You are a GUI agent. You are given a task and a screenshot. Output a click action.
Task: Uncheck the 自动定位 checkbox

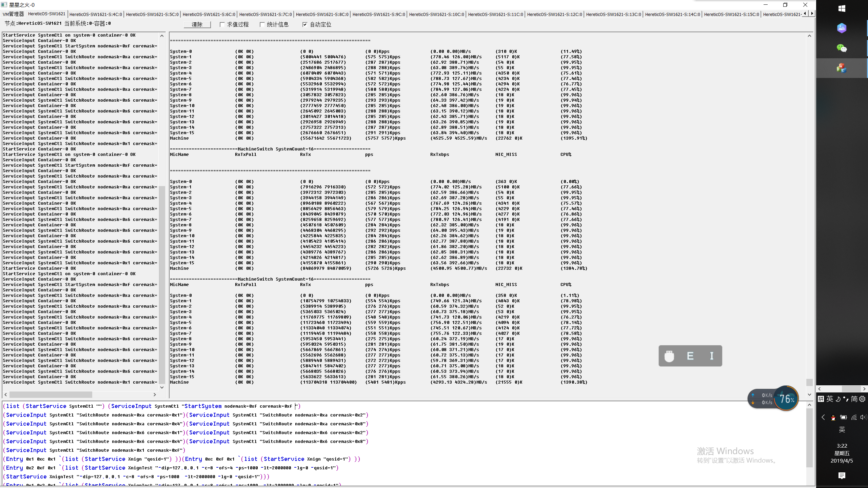pos(305,24)
